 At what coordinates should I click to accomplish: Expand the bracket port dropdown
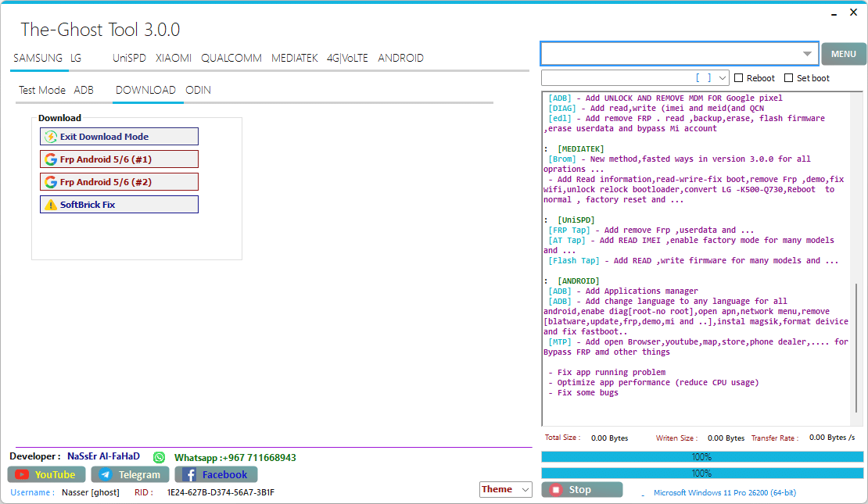[x=723, y=78]
